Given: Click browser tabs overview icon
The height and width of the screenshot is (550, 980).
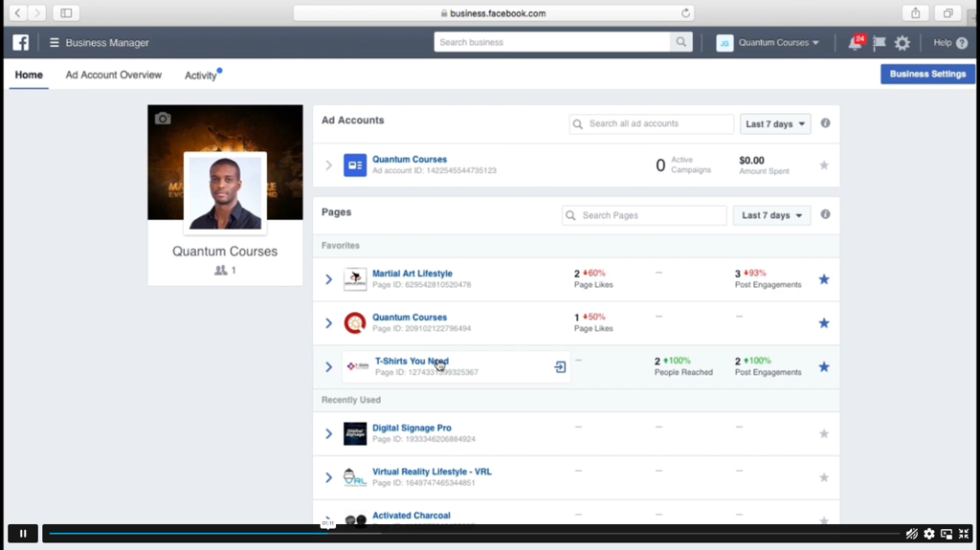Looking at the screenshot, I should (948, 12).
